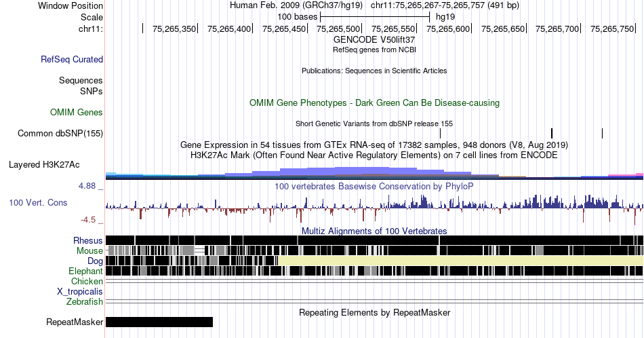Select the Layered H3K27Ac track label

pyautogui.click(x=44, y=164)
